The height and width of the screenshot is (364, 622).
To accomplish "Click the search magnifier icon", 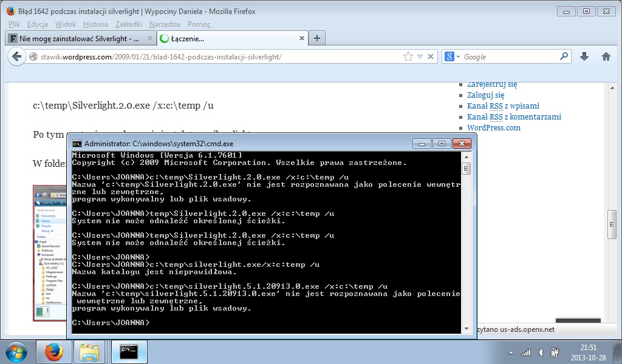I will 564,56.
